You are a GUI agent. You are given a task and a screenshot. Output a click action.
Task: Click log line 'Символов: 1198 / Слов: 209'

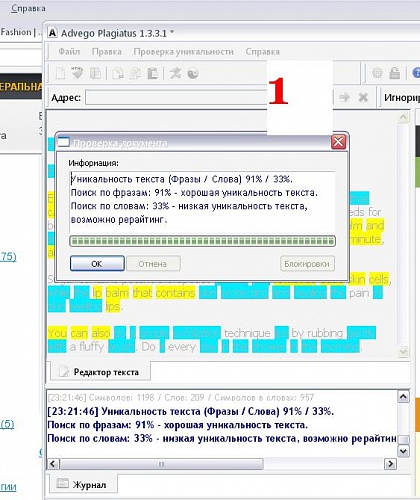(181, 397)
